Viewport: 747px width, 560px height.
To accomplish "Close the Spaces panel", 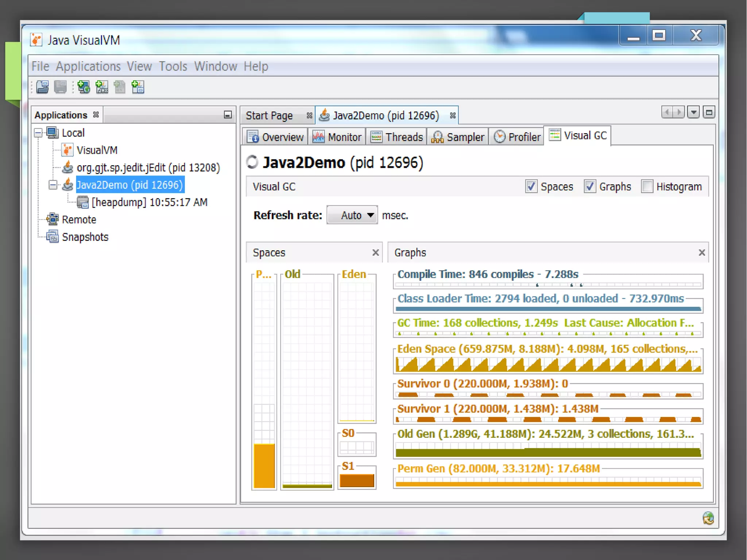I will pyautogui.click(x=375, y=252).
